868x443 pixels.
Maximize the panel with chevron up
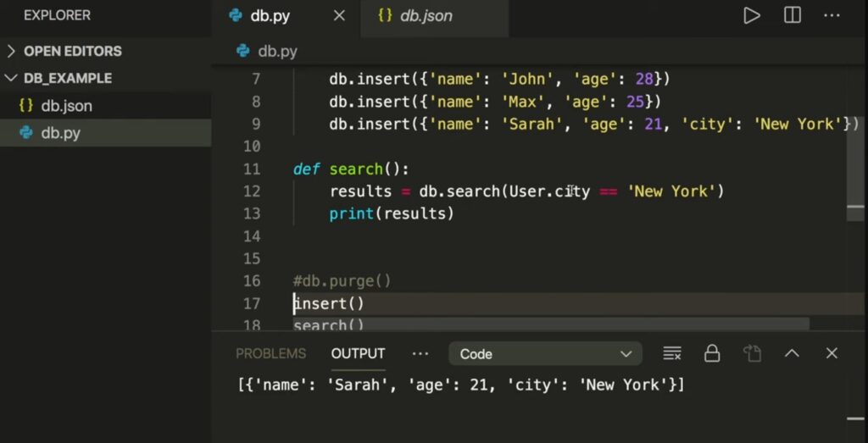(x=793, y=353)
